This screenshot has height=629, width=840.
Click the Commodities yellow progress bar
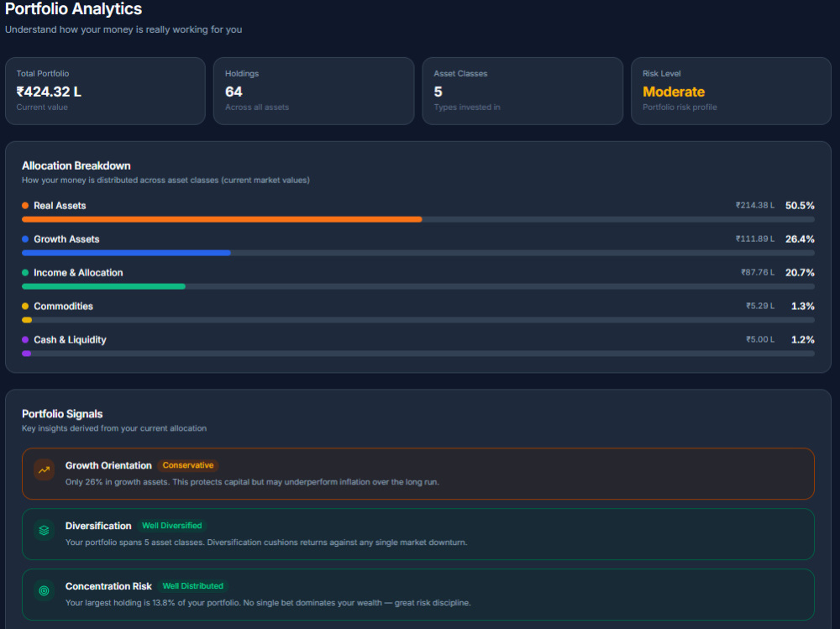click(27, 320)
